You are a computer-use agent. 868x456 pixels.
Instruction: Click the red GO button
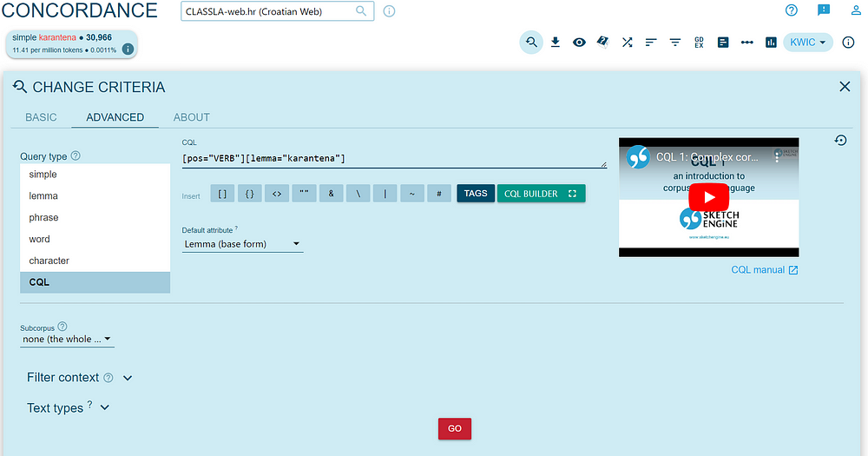pos(455,429)
